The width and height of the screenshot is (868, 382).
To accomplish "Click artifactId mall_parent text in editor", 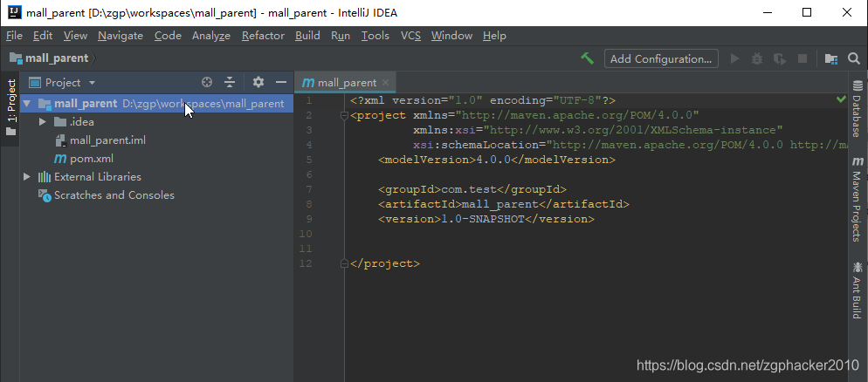I will coord(499,204).
